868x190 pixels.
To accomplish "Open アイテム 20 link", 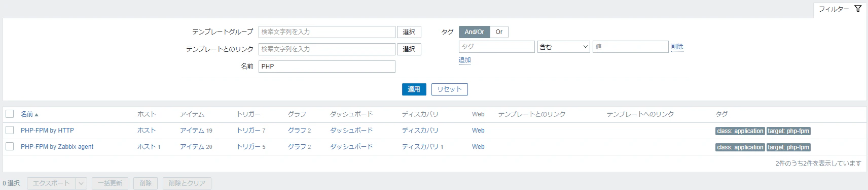I will coord(196,147).
